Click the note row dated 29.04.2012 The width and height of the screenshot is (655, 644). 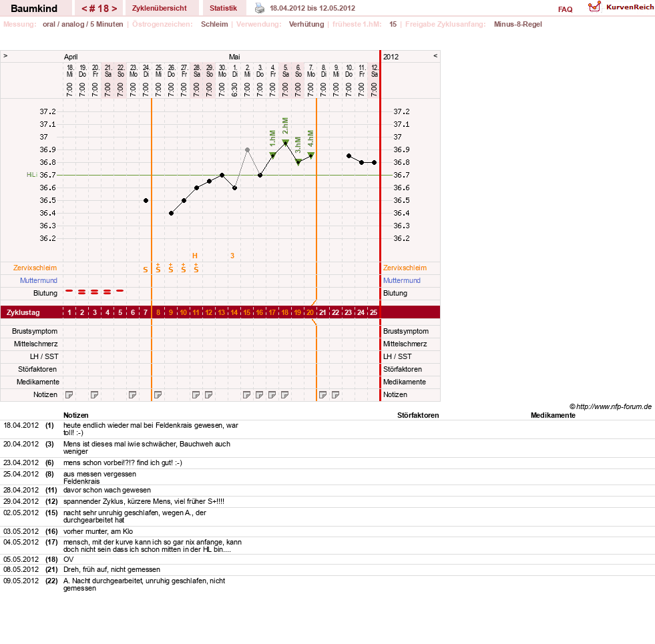(x=327, y=501)
